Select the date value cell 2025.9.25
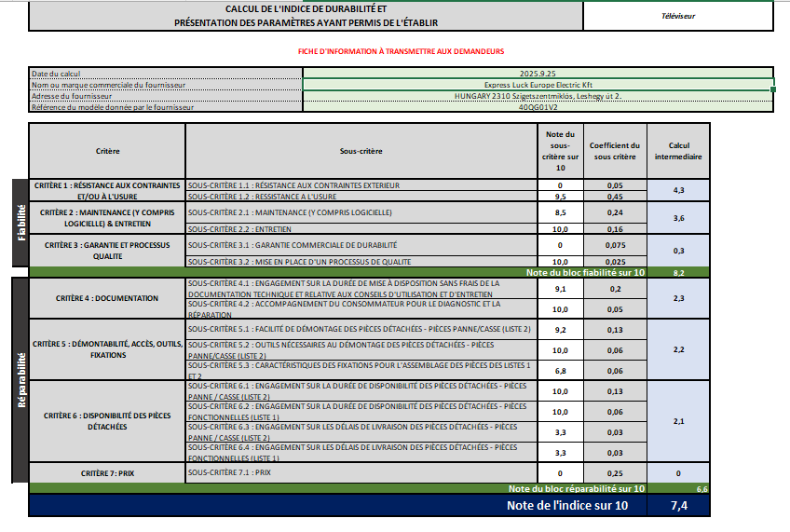The height and width of the screenshot is (532, 790). point(538,73)
